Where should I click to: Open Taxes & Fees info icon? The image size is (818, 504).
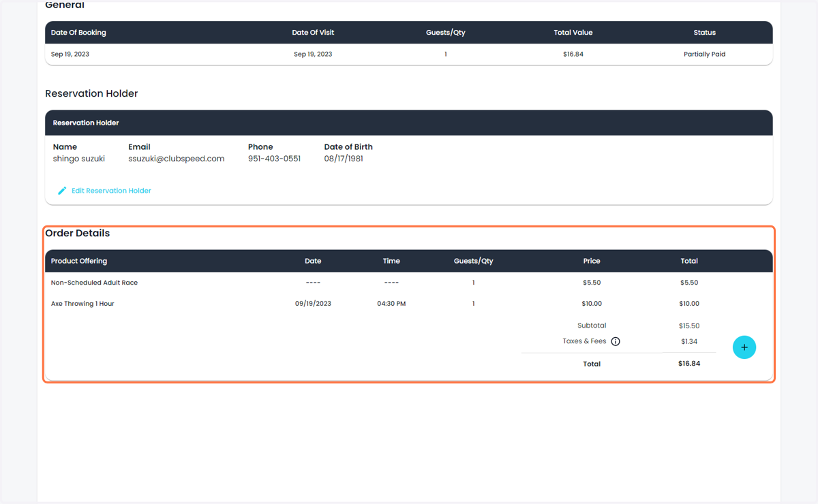tap(616, 342)
